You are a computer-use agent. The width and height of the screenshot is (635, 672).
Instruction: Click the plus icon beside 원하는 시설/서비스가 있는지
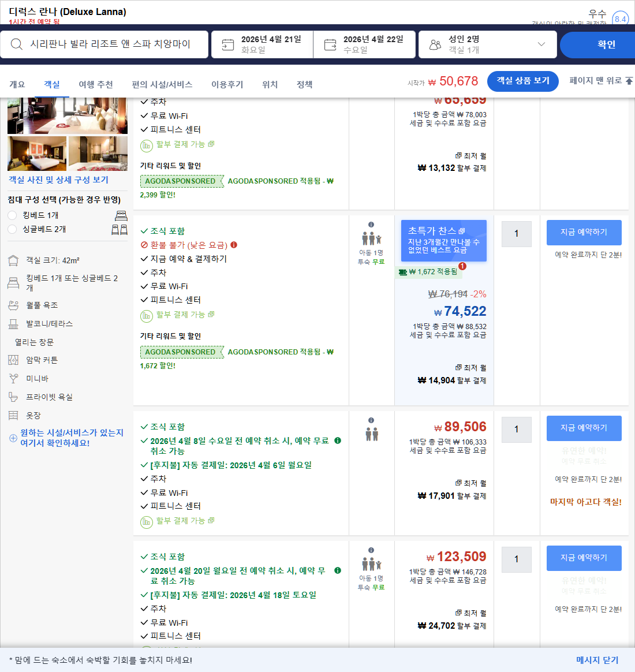(13, 438)
